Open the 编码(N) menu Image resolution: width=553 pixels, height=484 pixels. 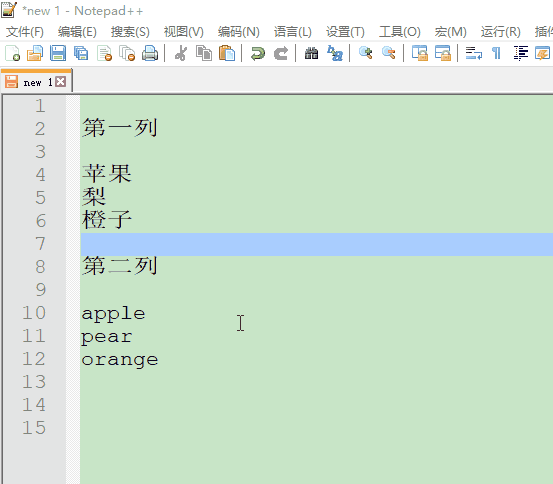pyautogui.click(x=239, y=32)
